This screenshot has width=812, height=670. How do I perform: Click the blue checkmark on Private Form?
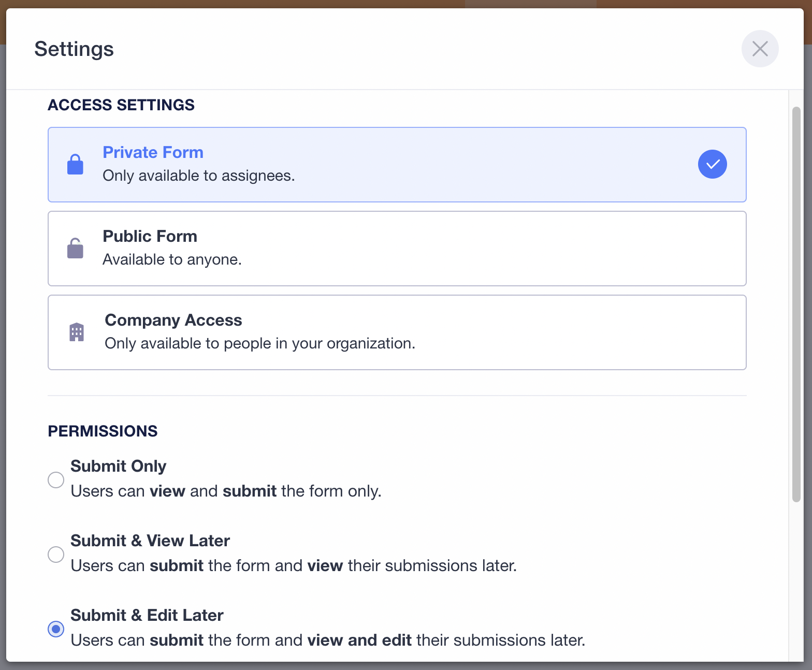point(712,164)
